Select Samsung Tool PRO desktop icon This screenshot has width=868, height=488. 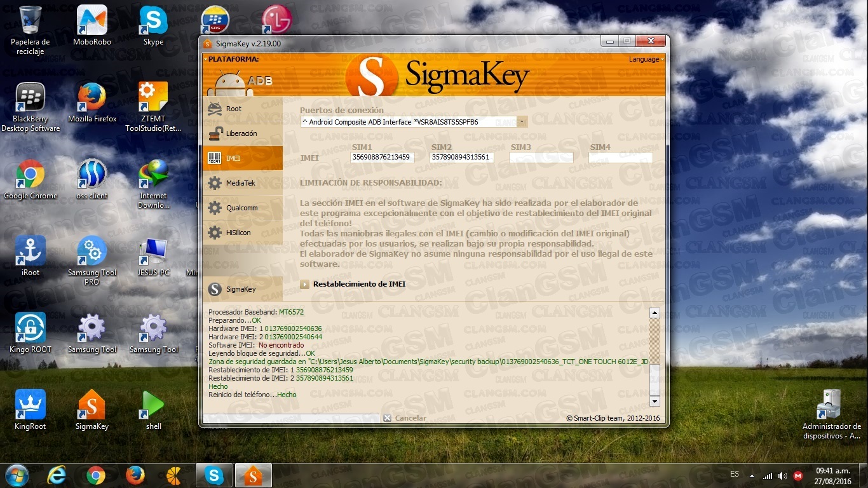tap(92, 261)
